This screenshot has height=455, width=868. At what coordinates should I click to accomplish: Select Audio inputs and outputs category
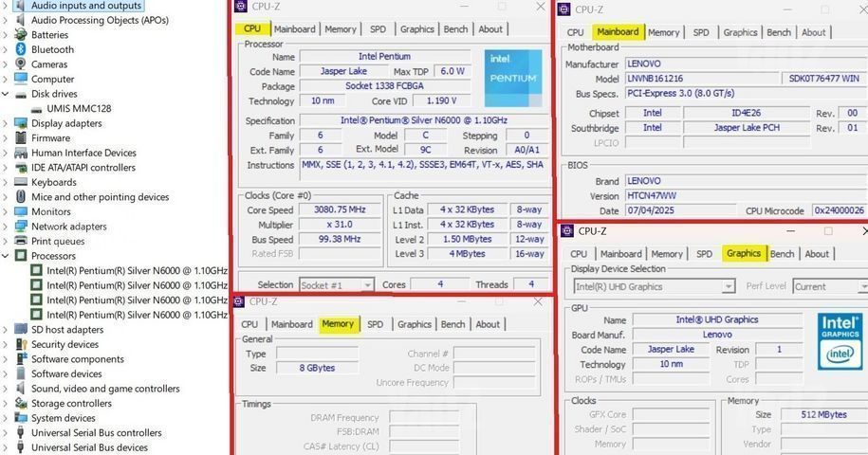click(86, 6)
